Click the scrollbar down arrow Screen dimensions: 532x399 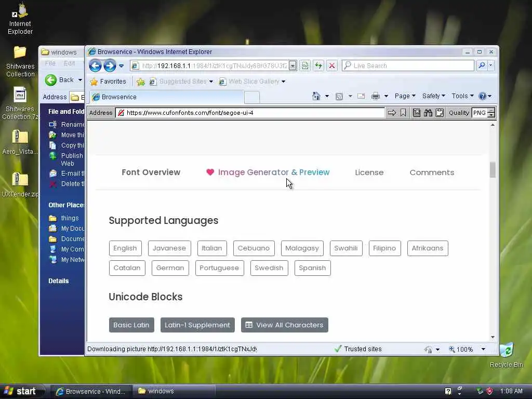pyautogui.click(x=493, y=337)
